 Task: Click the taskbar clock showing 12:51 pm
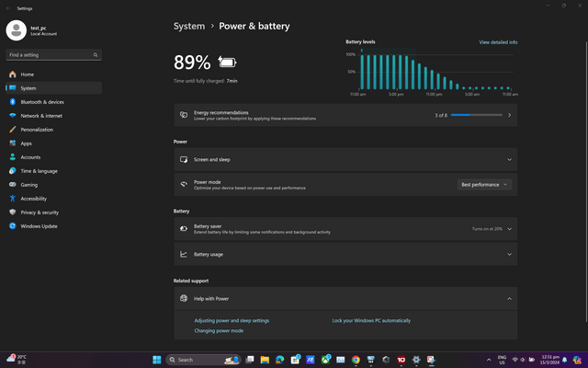click(x=550, y=360)
